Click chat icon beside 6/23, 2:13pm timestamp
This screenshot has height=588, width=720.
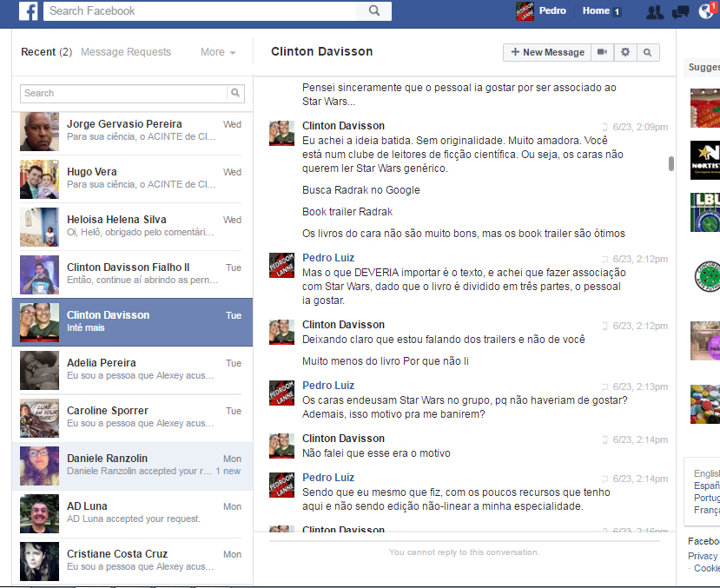604,387
